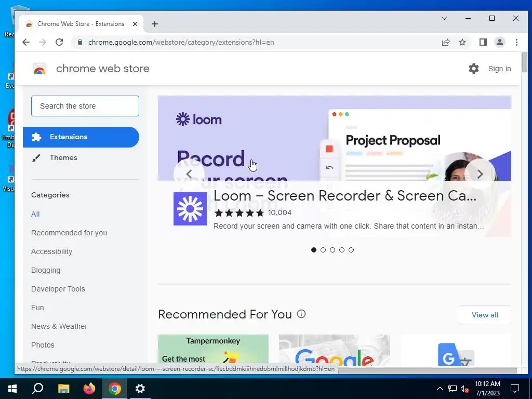
Task: Open Windows taskbar search
Action: [x=37, y=389]
